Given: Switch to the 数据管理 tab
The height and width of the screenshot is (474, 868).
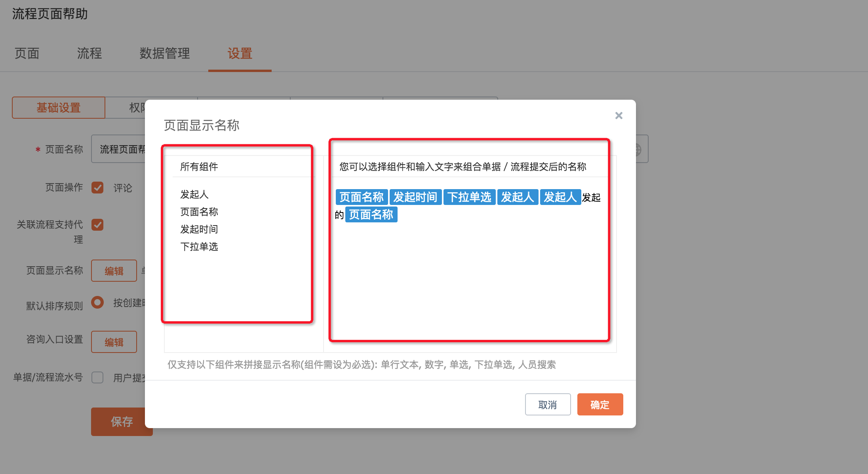Looking at the screenshot, I should tap(165, 53).
